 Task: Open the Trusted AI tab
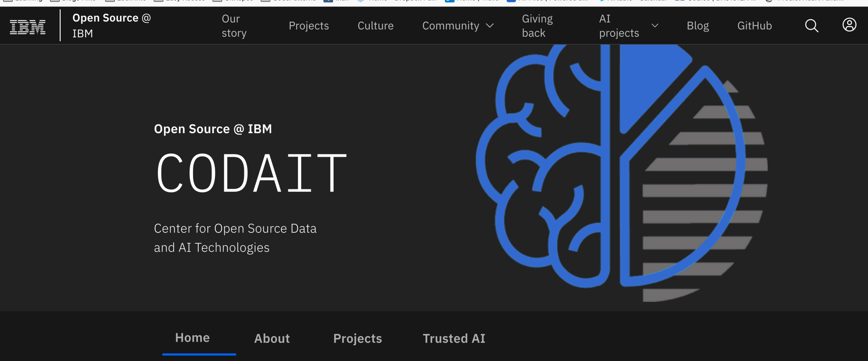coord(454,338)
